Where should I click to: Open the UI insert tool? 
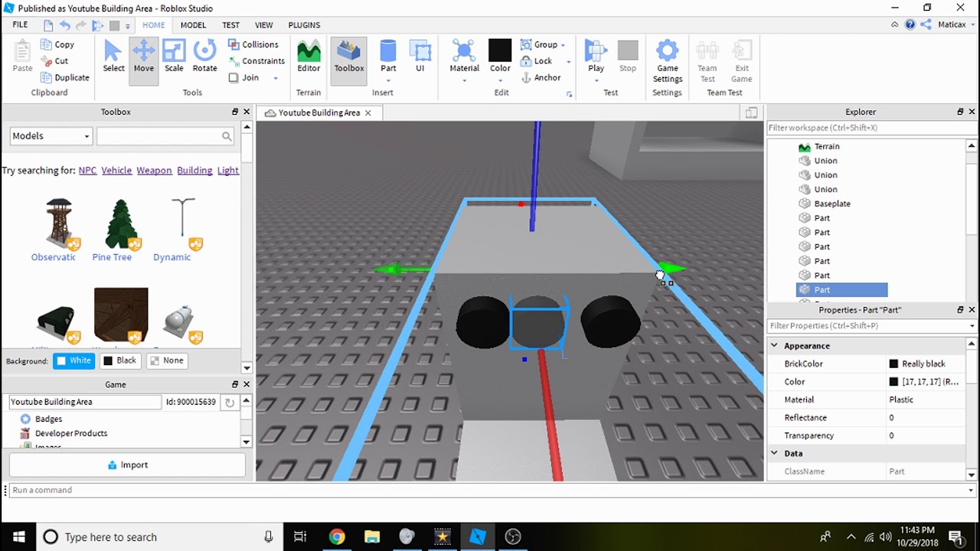[420, 56]
